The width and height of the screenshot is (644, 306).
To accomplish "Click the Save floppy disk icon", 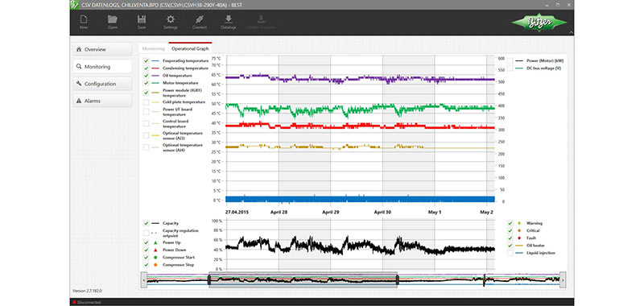I will coord(142,19).
